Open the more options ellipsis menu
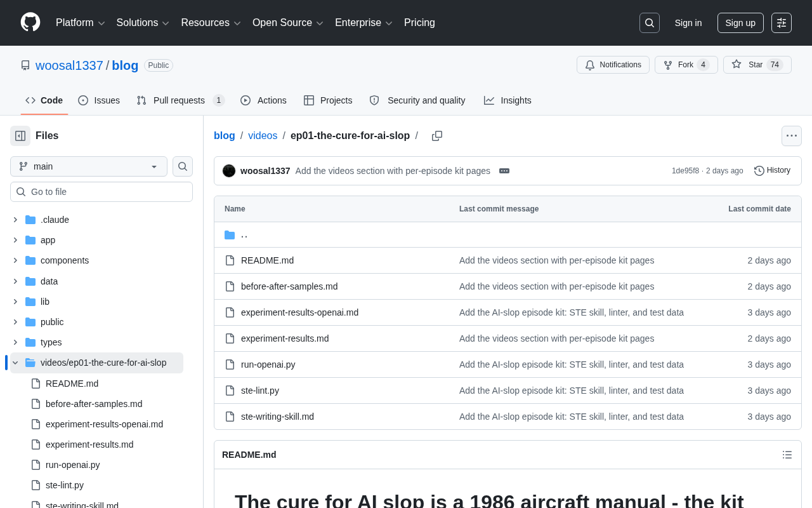Screen dimensions: 812x508 [x=792, y=136]
